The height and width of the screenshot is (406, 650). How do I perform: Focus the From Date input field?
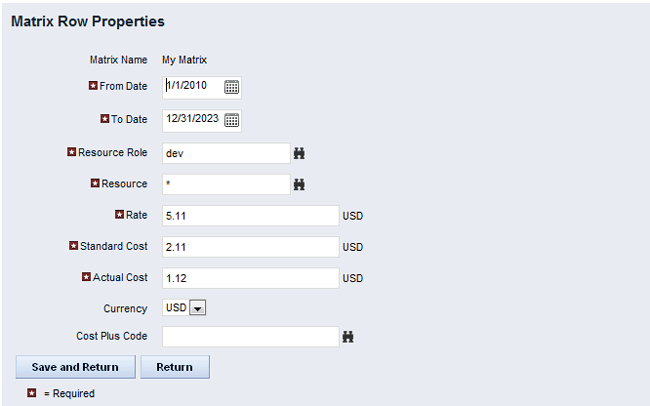[x=192, y=87]
